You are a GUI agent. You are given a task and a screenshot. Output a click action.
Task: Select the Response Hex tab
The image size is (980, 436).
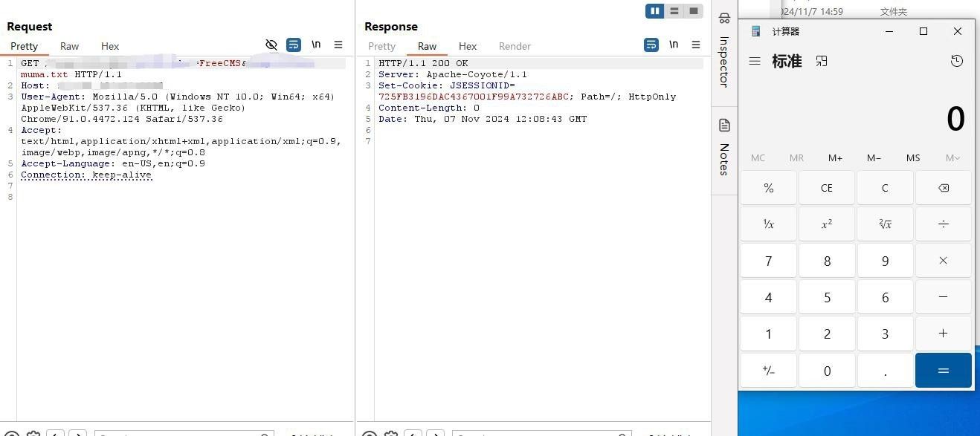tap(468, 46)
